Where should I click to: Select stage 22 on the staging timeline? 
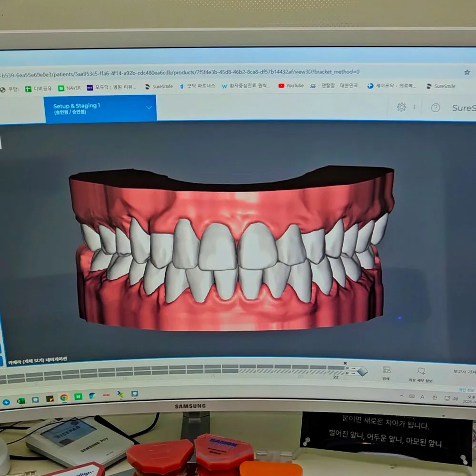(x=336, y=377)
